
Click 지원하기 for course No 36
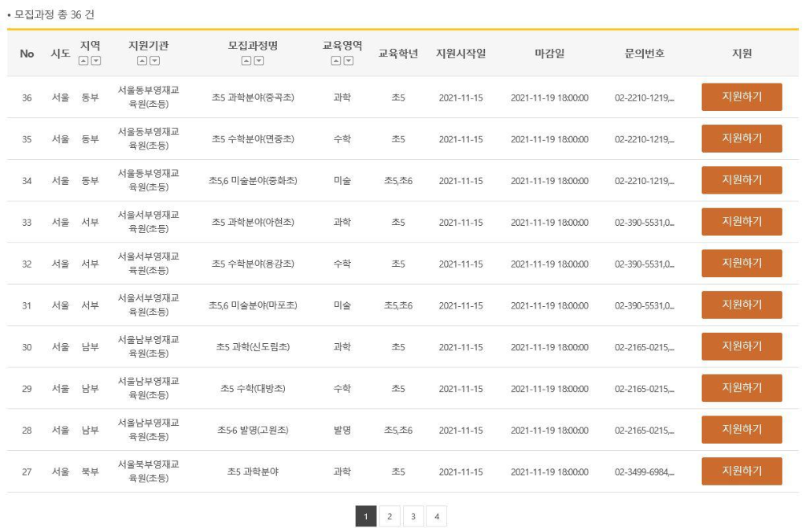[x=741, y=97]
